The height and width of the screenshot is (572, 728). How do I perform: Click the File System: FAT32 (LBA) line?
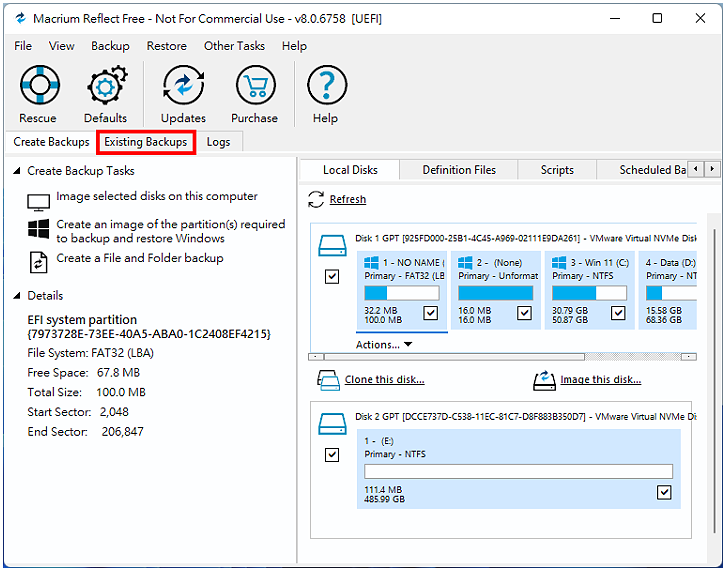click(x=91, y=353)
